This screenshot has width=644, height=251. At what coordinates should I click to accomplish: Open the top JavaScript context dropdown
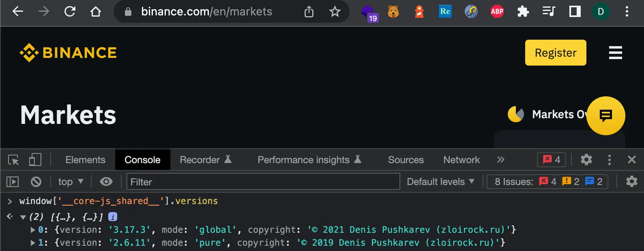pyautogui.click(x=71, y=182)
